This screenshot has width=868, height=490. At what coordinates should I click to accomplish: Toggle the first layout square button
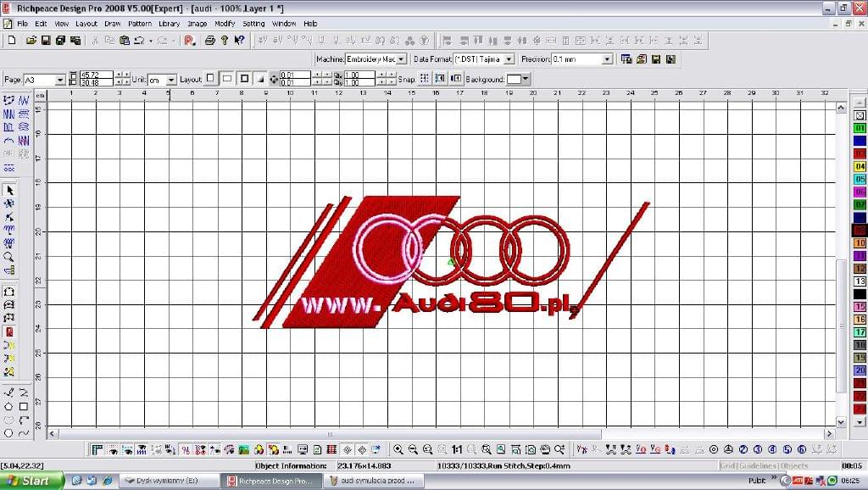pos(210,79)
